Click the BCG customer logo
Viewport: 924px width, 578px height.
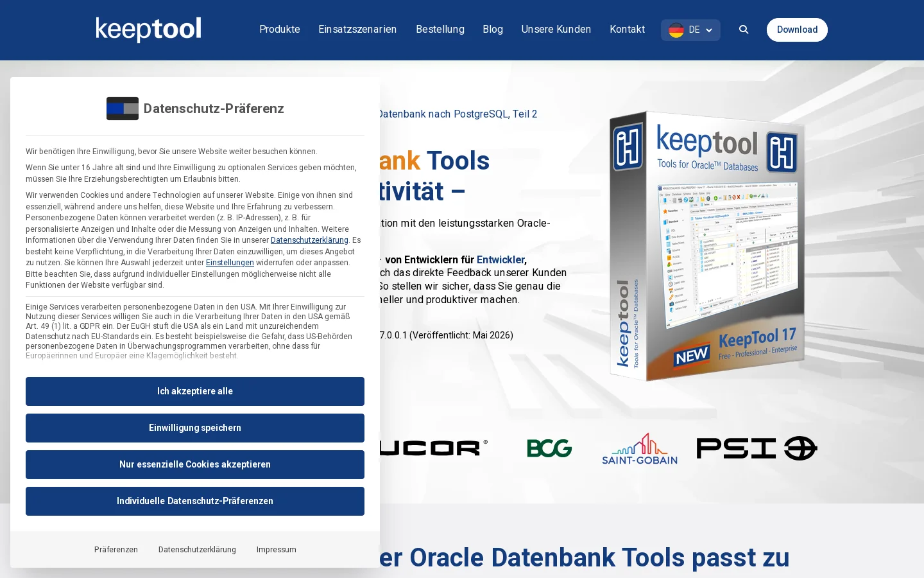(549, 448)
